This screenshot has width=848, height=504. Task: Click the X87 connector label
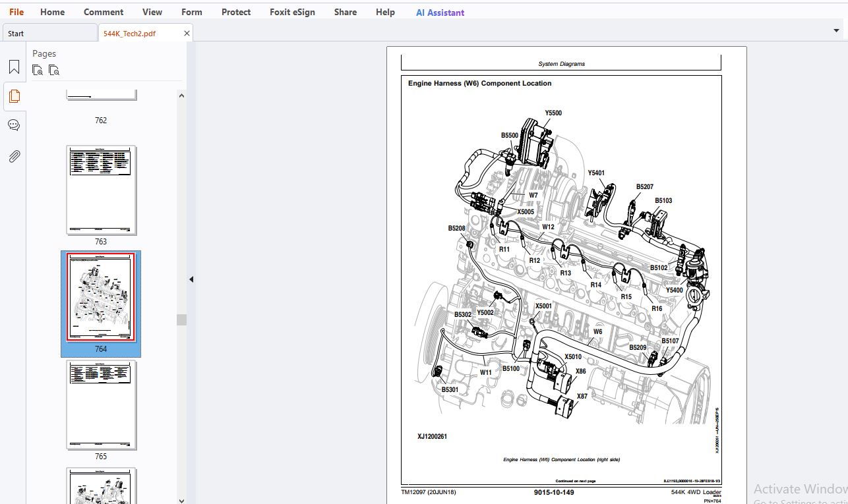(x=582, y=397)
